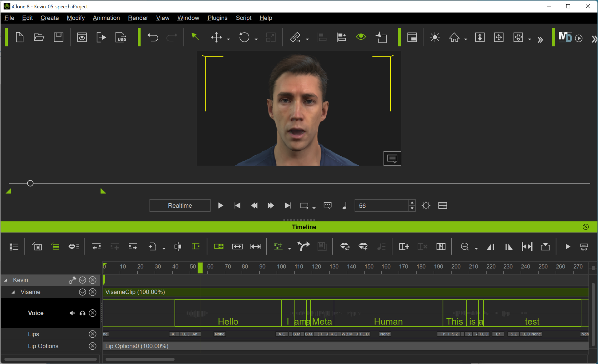Open the Animation menu
This screenshot has height=364, width=598.
tap(106, 18)
